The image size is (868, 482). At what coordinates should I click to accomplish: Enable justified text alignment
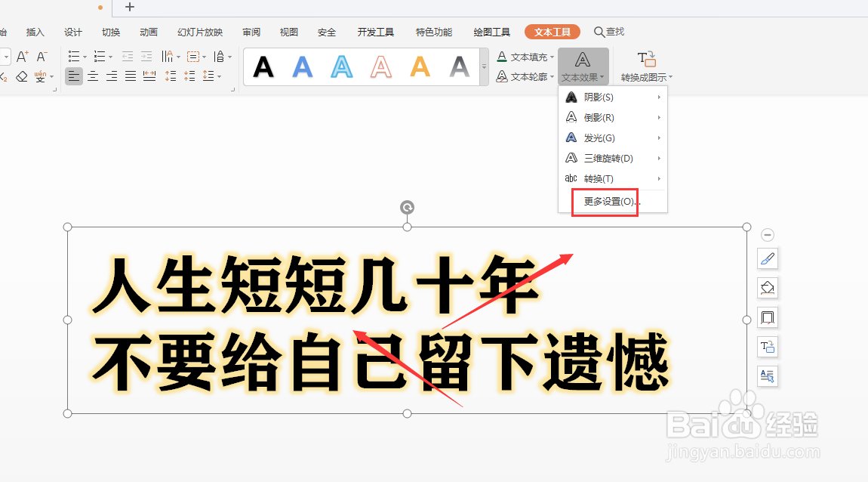130,75
